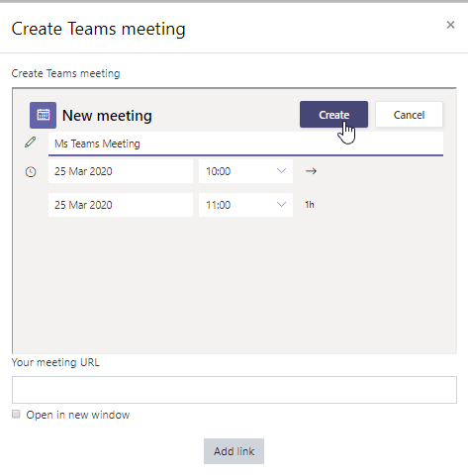468x476 pixels.
Task: Click the Create button to schedule meeting
Action: 333,115
